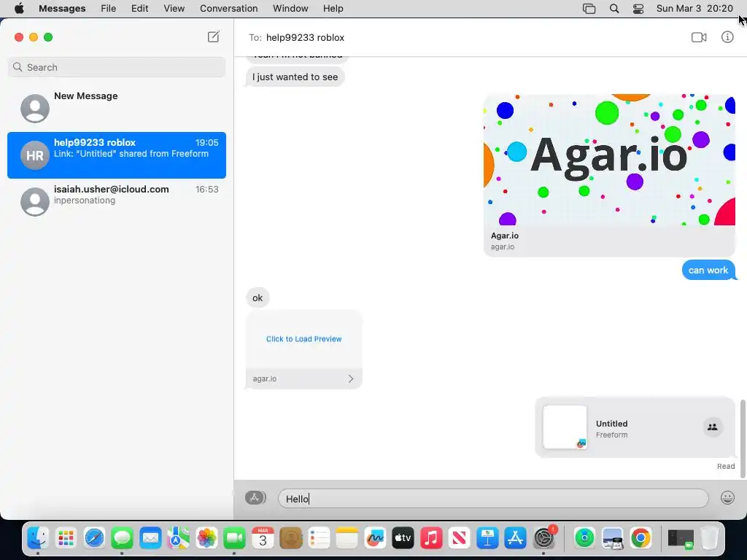Open Reminders from the dock

319,538
